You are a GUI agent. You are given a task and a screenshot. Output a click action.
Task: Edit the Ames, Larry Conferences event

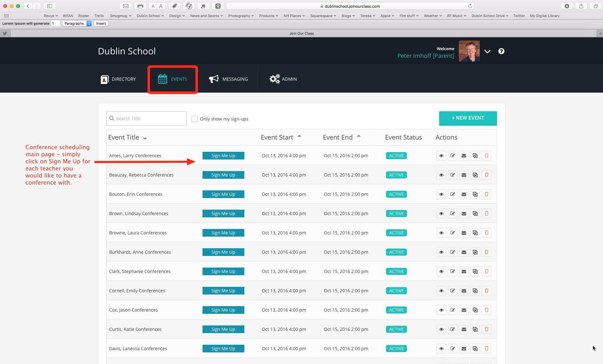click(453, 156)
